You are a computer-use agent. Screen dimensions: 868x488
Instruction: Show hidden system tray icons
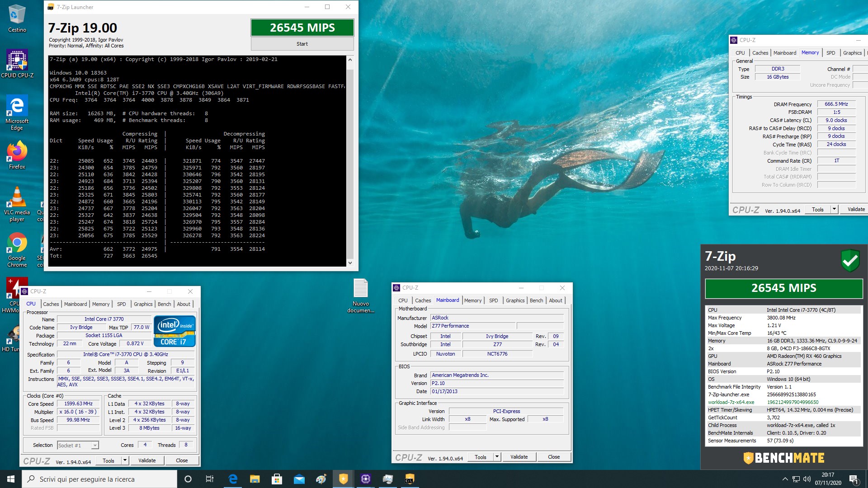(x=785, y=479)
